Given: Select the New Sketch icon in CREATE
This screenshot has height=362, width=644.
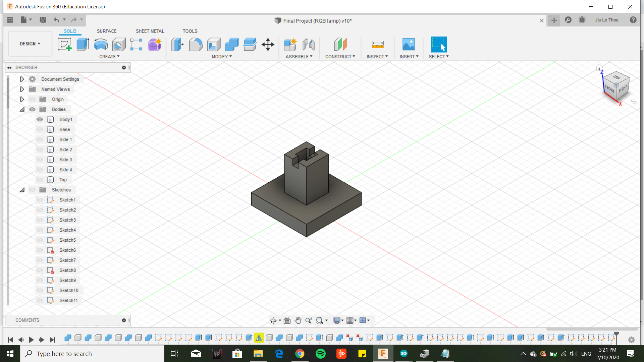Looking at the screenshot, I should pyautogui.click(x=65, y=44).
